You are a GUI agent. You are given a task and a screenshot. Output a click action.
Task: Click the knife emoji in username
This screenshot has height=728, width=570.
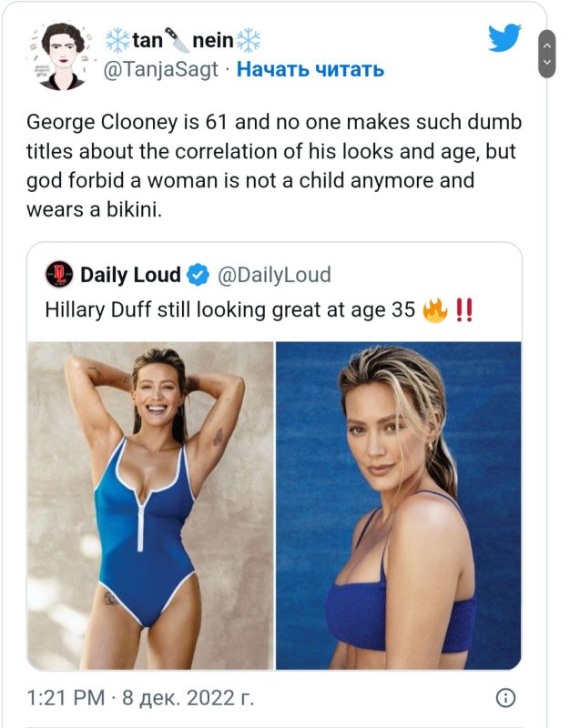[177, 40]
